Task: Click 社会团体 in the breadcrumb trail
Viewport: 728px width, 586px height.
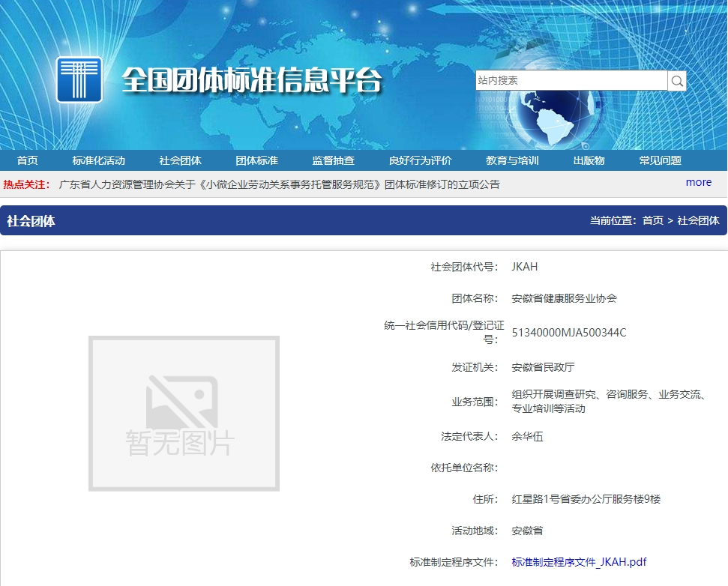Action: [698, 220]
